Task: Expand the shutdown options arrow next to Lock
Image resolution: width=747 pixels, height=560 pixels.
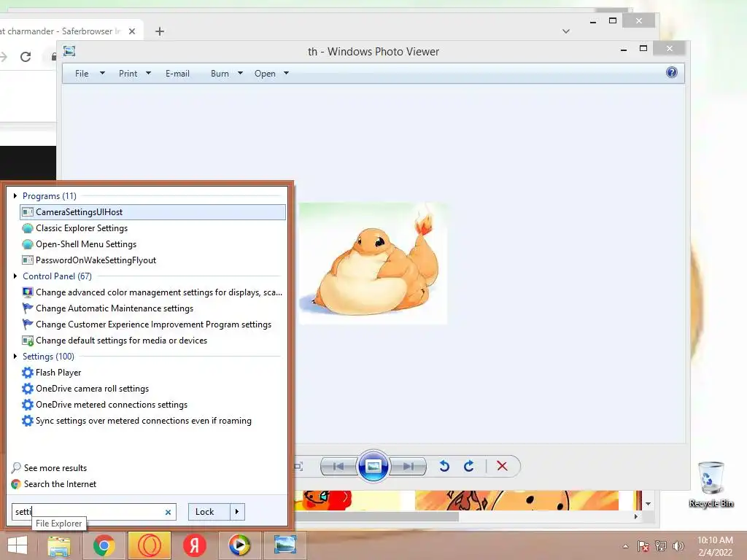Action: 237,512
